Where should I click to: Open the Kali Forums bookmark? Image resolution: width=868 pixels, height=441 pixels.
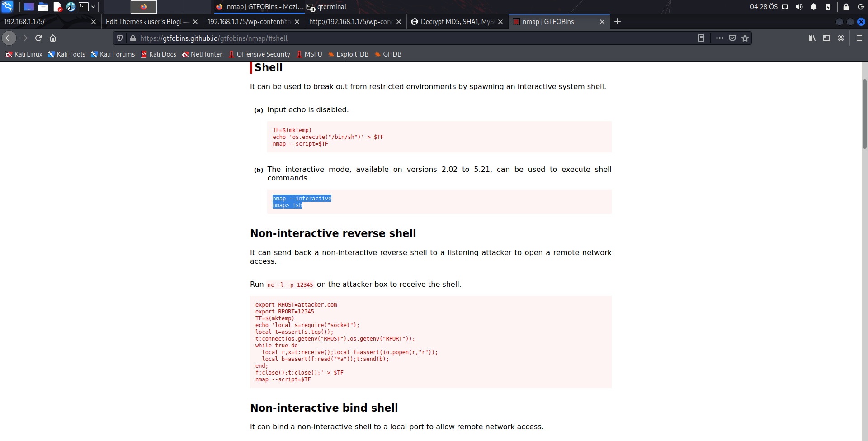113,54
